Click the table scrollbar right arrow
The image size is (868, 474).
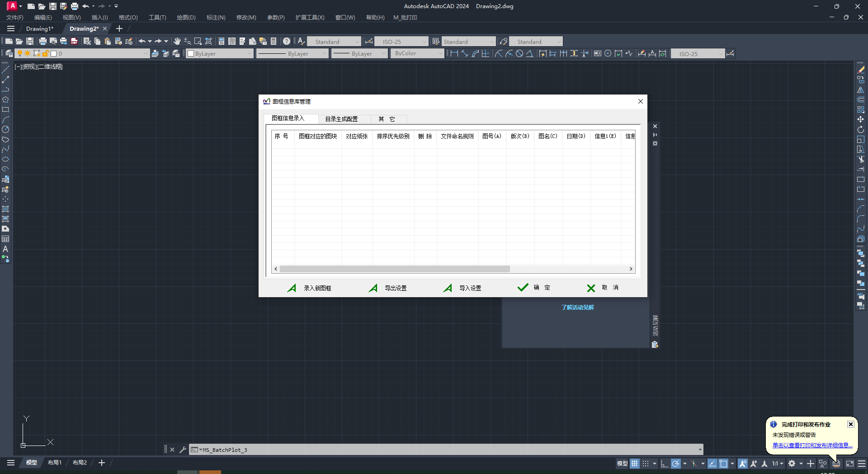(631, 269)
